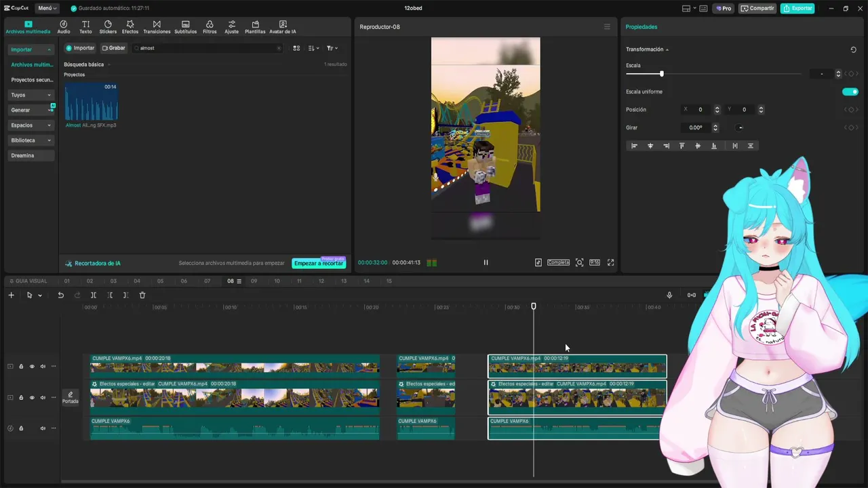Open the Filtros tab
This screenshot has width=868, height=488.
click(x=210, y=27)
